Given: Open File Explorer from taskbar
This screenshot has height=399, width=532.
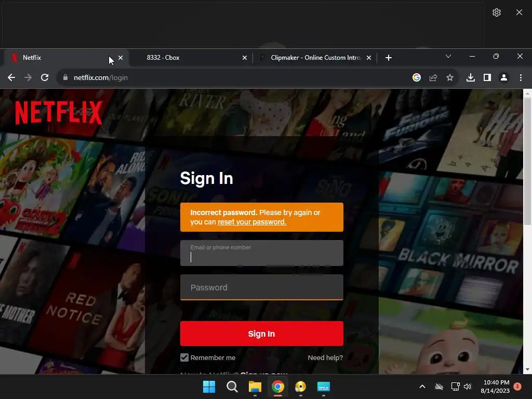Looking at the screenshot, I should (255, 387).
